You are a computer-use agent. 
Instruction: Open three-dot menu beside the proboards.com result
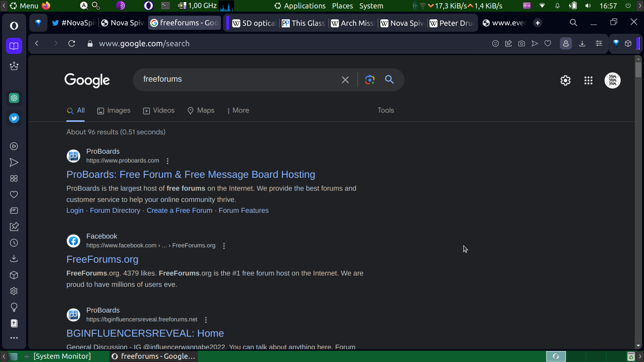[168, 161]
